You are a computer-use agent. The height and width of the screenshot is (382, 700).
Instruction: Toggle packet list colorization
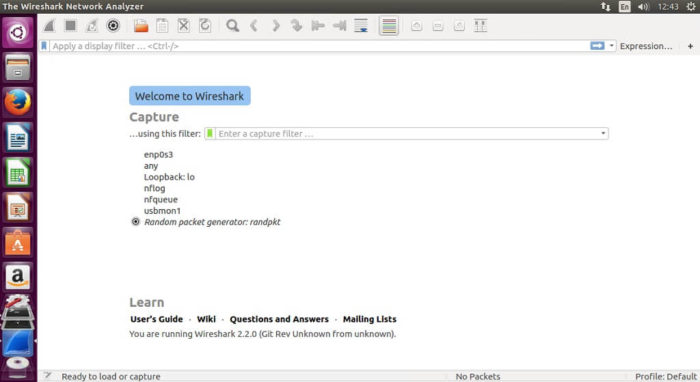[x=389, y=26]
